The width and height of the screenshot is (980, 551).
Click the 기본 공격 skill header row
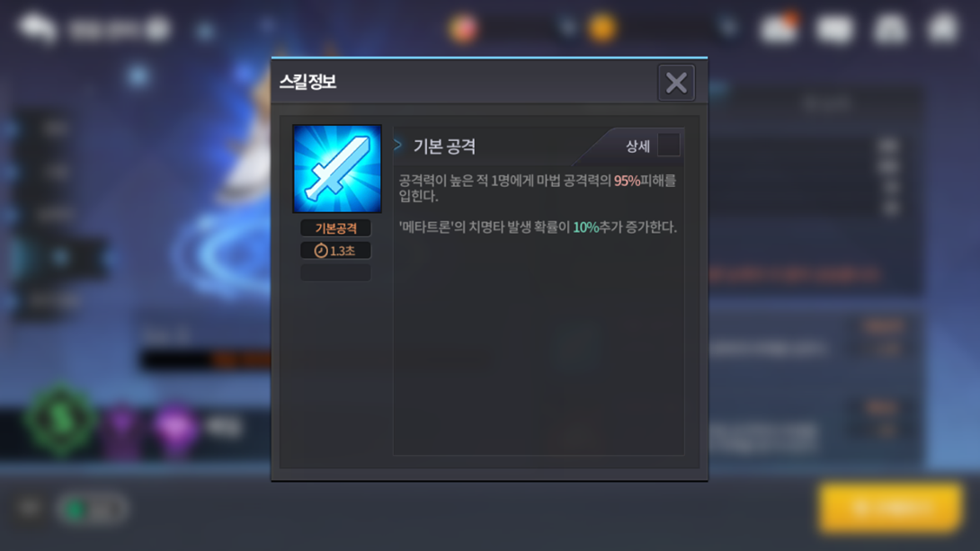(539, 146)
